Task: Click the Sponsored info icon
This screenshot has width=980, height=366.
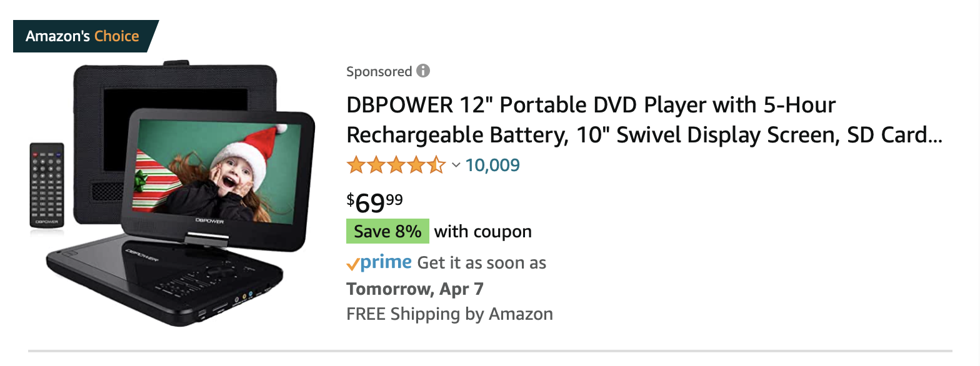Action: pyautogui.click(x=423, y=71)
